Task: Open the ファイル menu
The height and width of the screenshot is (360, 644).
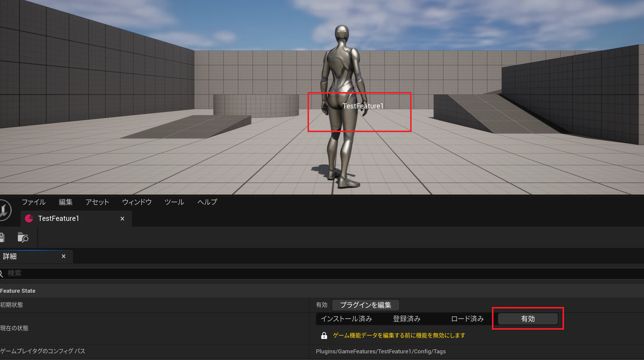Action: [x=34, y=202]
